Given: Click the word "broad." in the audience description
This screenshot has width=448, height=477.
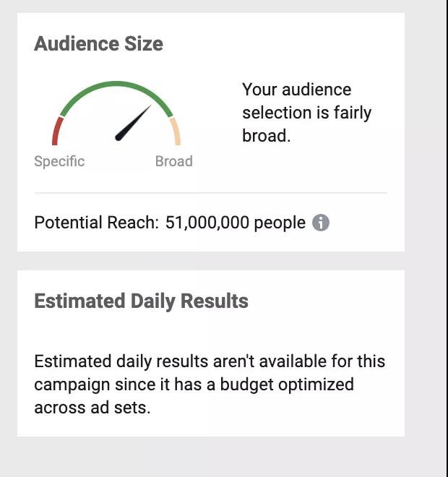Looking at the screenshot, I should pos(266,136).
